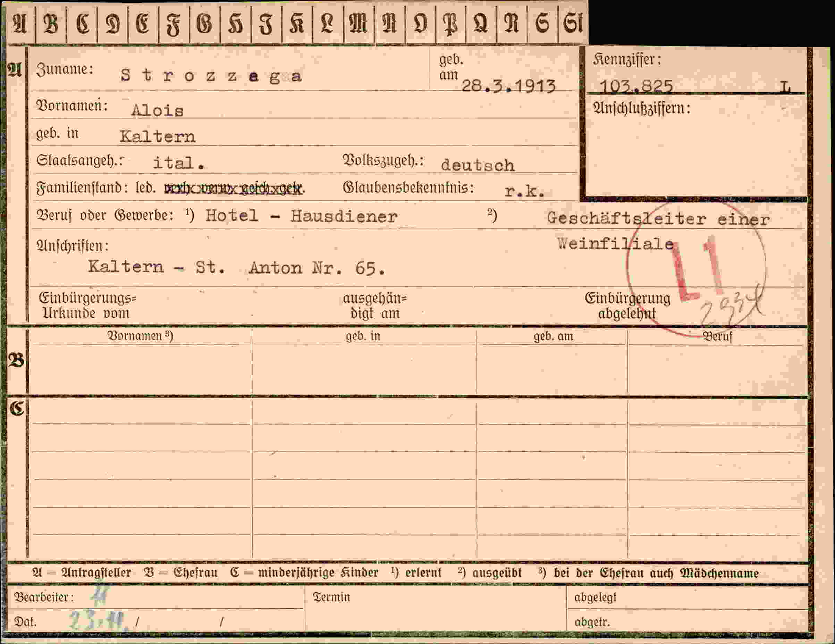Click the footnote '2) ausgeübt'
Screen dimensions: 835x644
click(490, 572)
